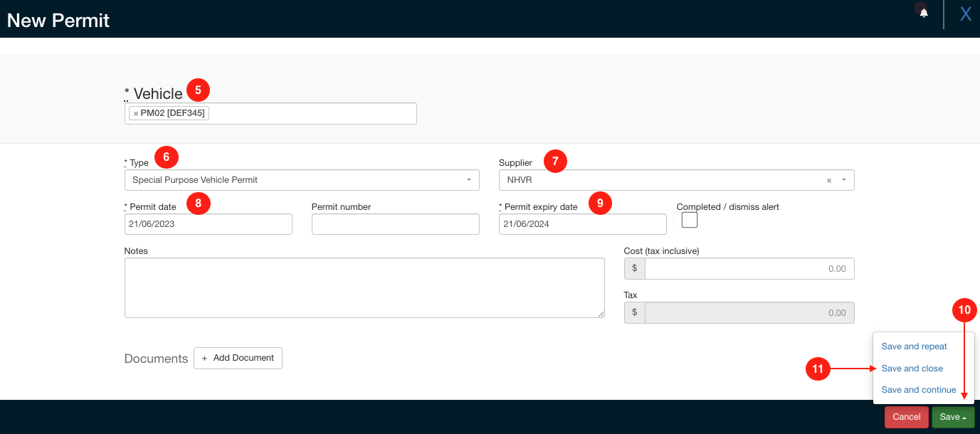Clear the NHVR supplier selection
The height and width of the screenshot is (434, 980).
tap(828, 181)
